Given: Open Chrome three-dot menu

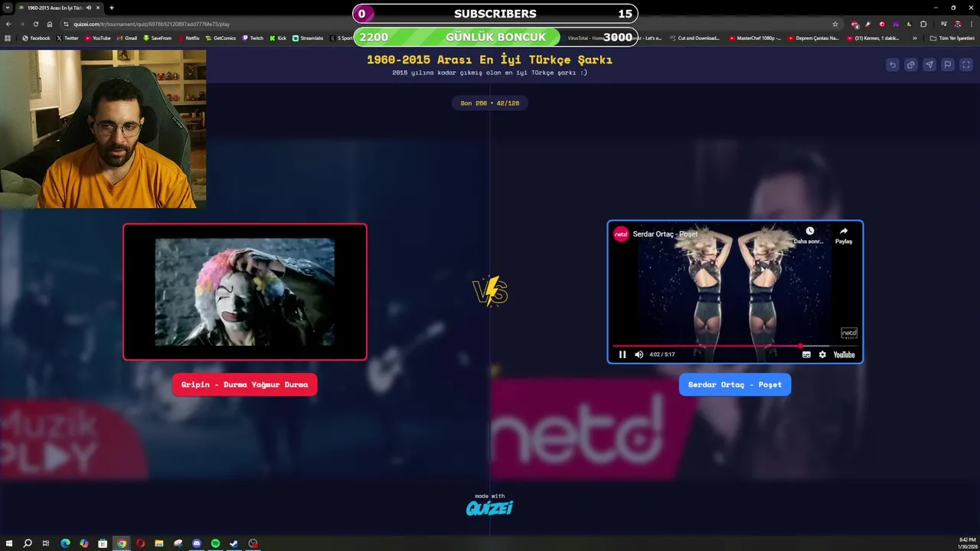Looking at the screenshot, I should [971, 24].
